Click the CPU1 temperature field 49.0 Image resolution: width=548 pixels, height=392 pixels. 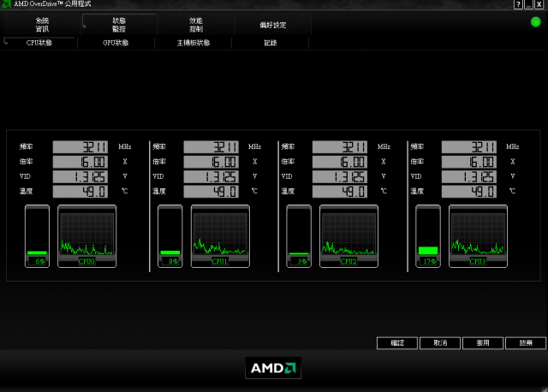[x=211, y=192]
